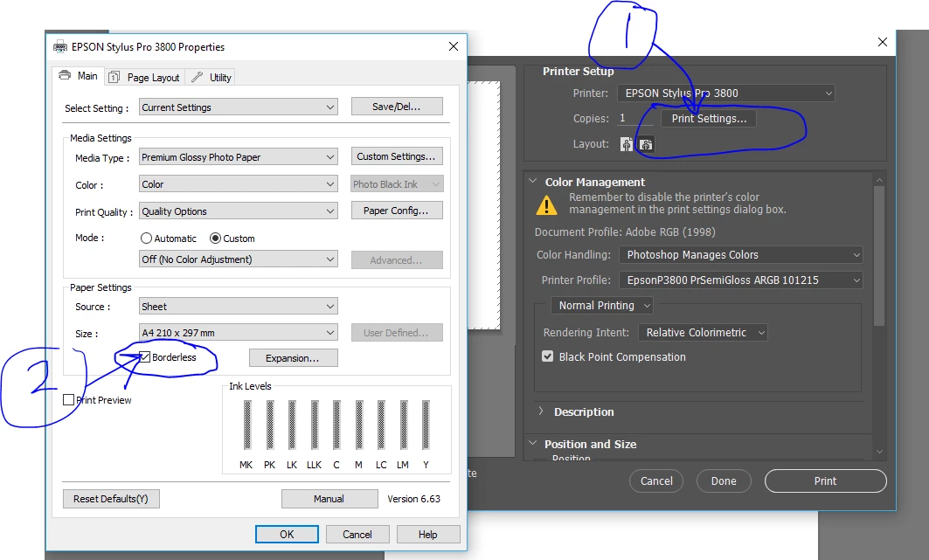Open the Media Type dropdown
Viewport: 929px width, 560px height.
[239, 157]
